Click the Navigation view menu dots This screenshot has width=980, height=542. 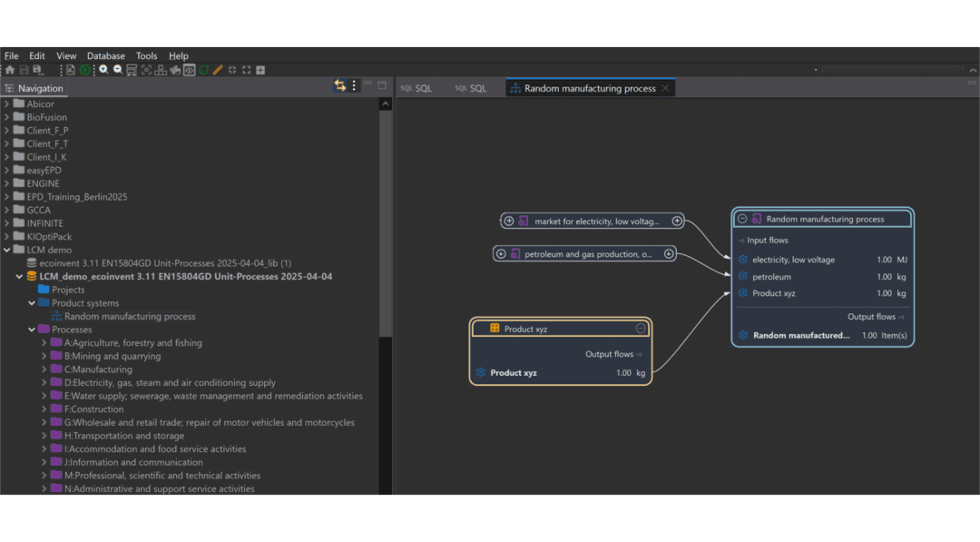point(354,85)
